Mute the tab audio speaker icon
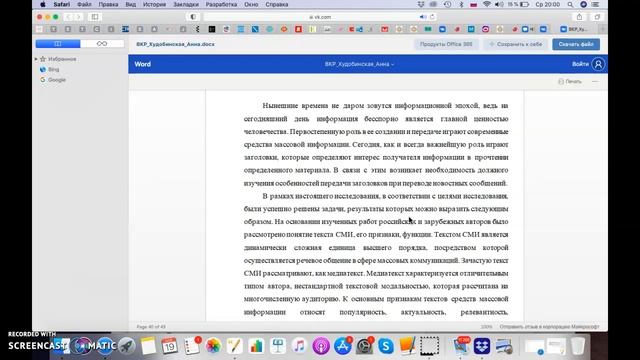 [422, 17]
